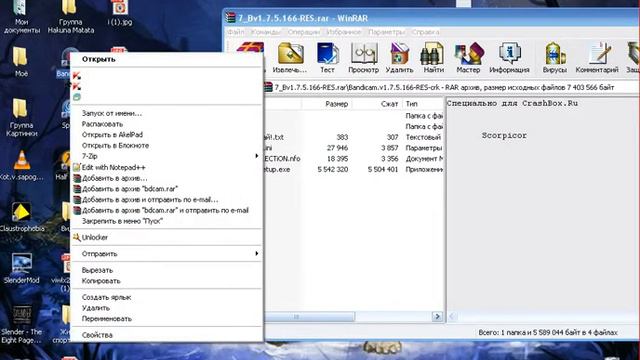
Task: Choose Создать ярлык in context menu
Action: 167,297
